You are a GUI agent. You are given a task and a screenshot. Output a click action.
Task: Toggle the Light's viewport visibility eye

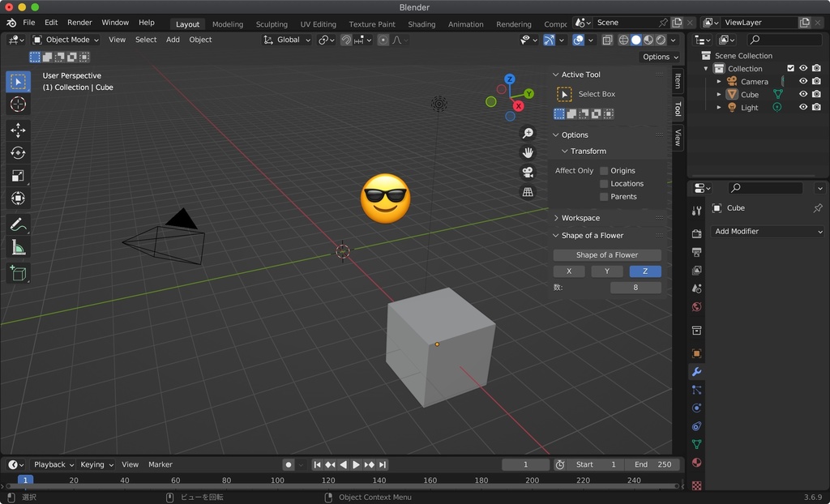(802, 107)
